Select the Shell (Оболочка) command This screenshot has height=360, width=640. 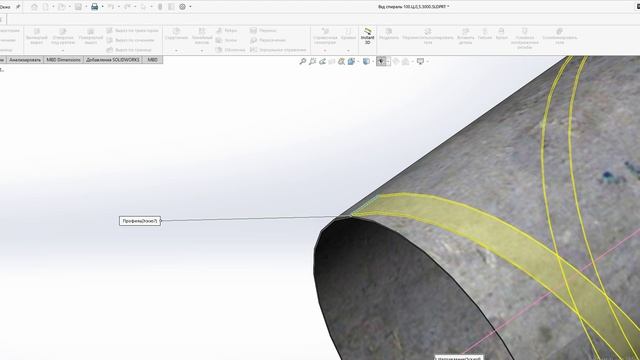pos(230,50)
